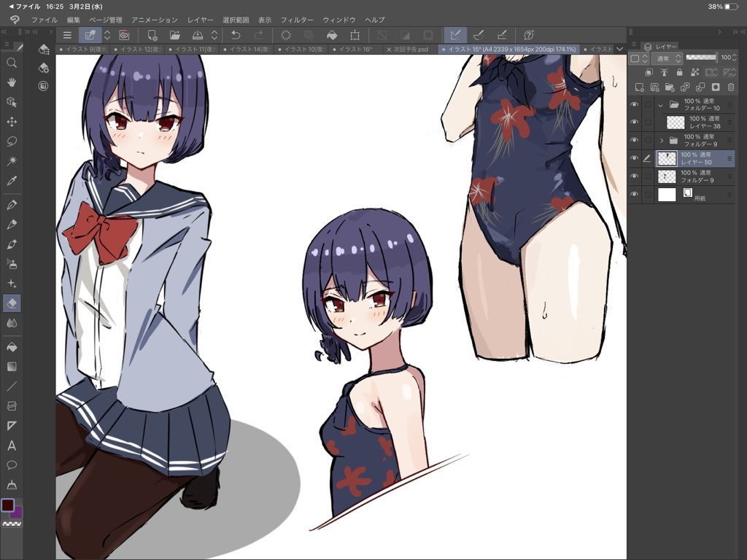Click the Clear selection dotted circle icon
This screenshot has height=560, width=747.
286,35
